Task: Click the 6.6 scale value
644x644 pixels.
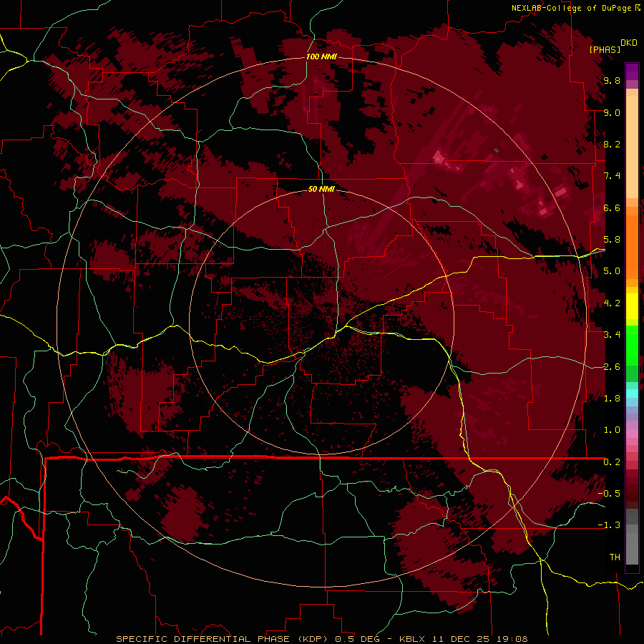Action: coord(612,208)
